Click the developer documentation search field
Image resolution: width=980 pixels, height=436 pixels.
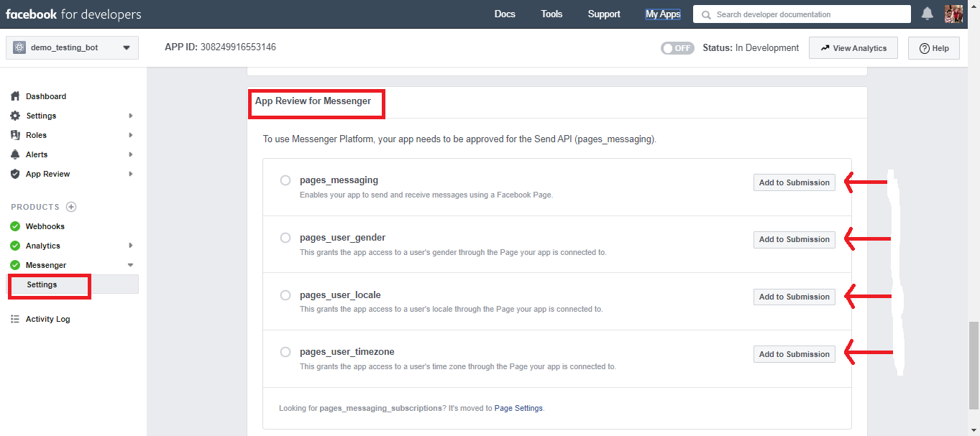pyautogui.click(x=800, y=14)
